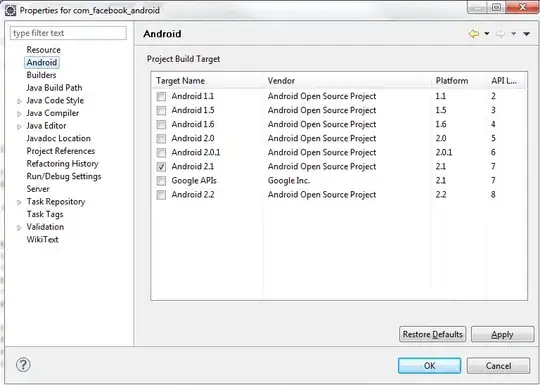
Task: Click the yellow back navigation arrow
Action: pos(474,34)
